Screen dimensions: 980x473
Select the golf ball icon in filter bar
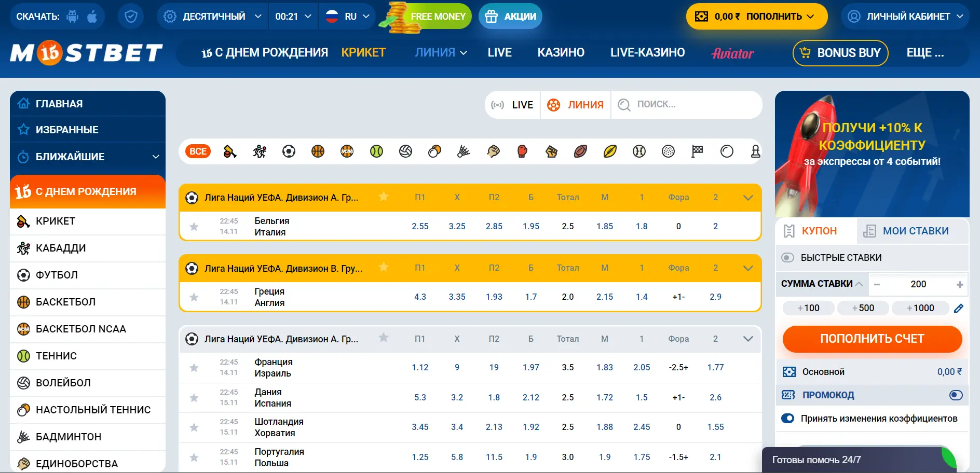pyautogui.click(x=668, y=151)
